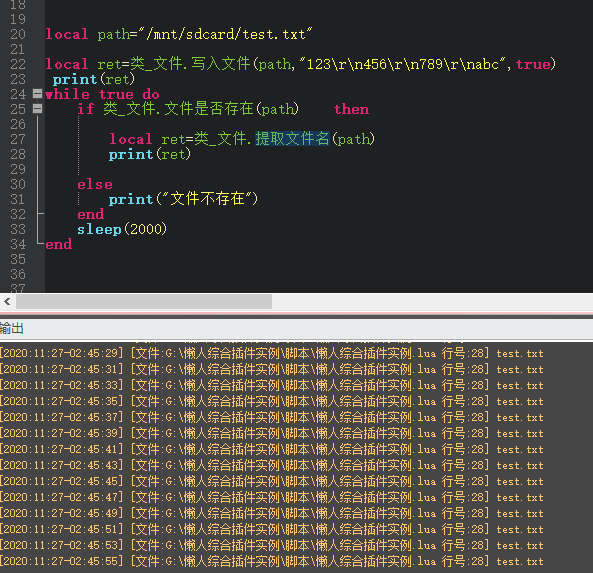Click sleep(2000) call on line 33
593x573 pixels.
click(122, 229)
